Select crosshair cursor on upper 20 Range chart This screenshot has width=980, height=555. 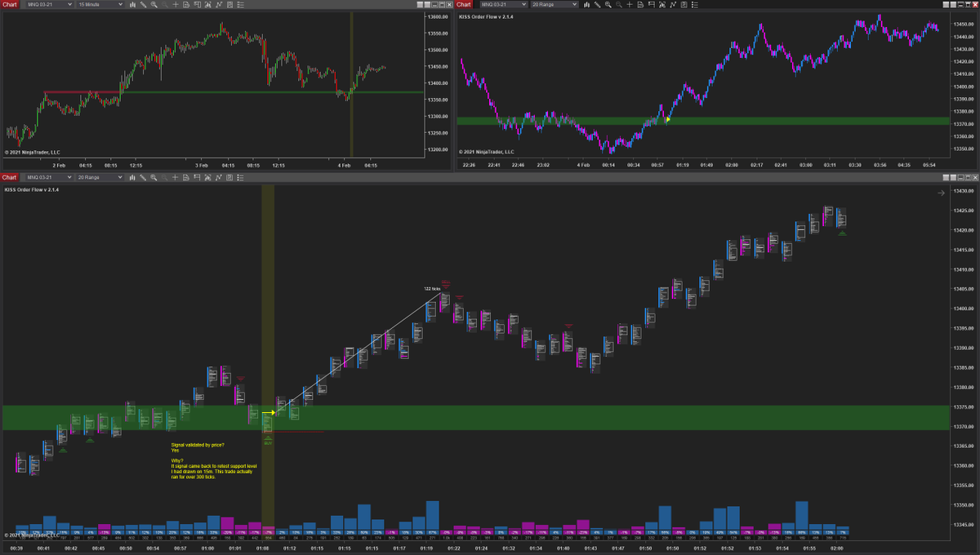point(630,4)
